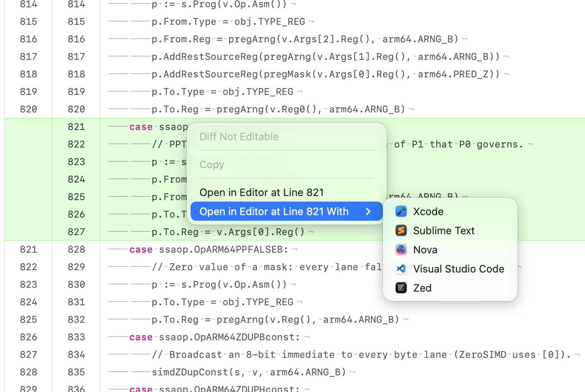Click the "p.To.Reg = pregArng(v.Reg0()" line
585x392 pixels.
pos(279,109)
